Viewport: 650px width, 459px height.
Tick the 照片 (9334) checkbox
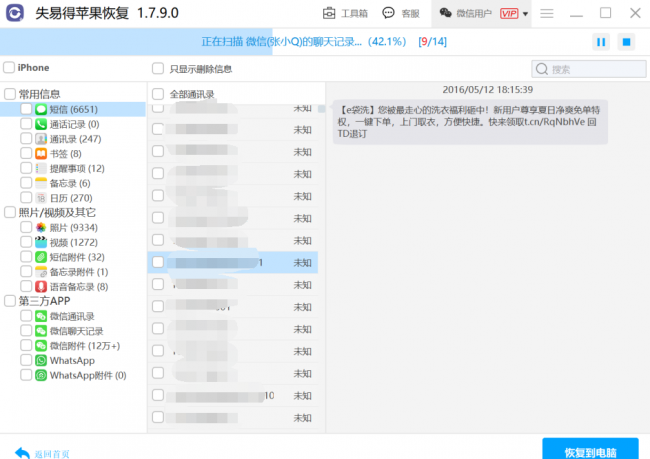26,227
